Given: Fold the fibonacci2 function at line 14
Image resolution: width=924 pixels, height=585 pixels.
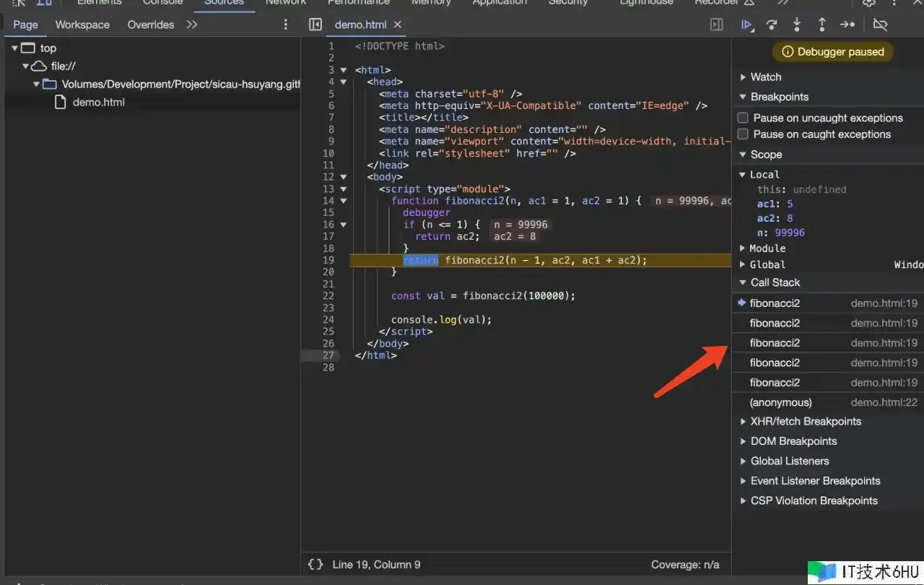Looking at the screenshot, I should 343,201.
